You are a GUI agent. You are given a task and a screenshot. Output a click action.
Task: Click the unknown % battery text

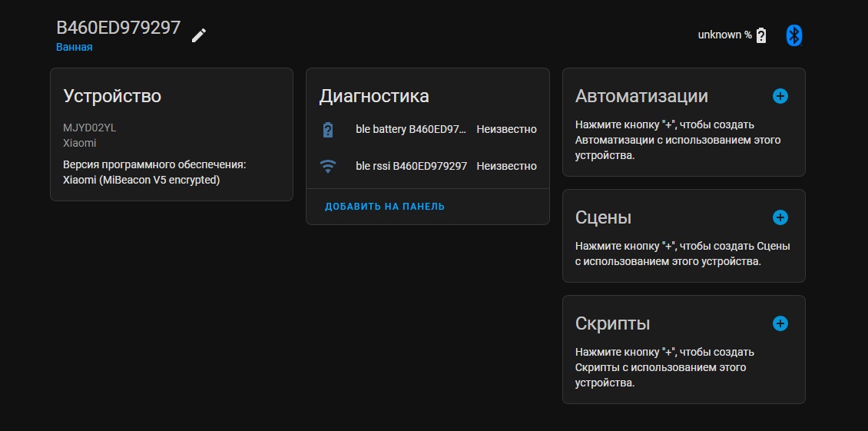click(x=724, y=35)
